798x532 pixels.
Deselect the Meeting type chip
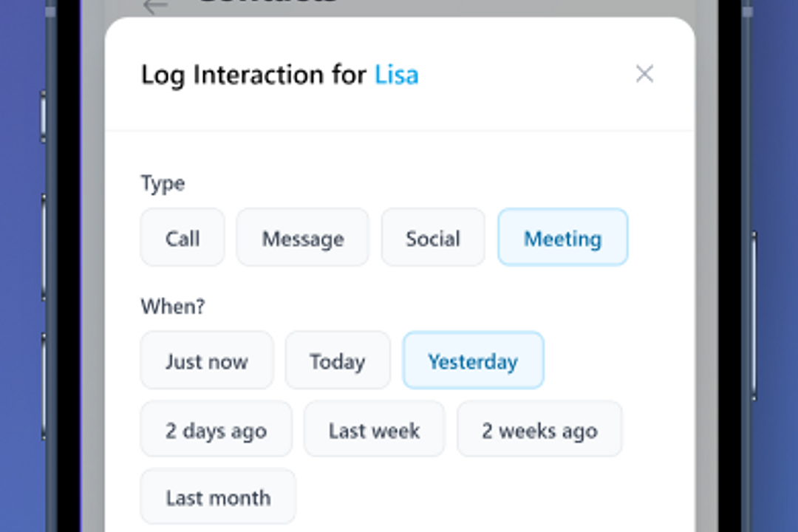tap(562, 238)
